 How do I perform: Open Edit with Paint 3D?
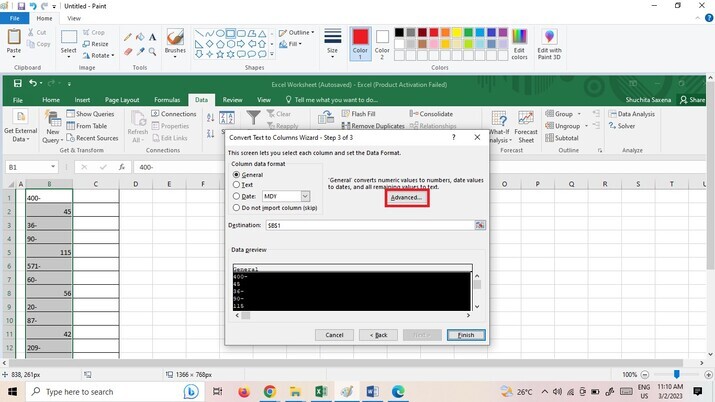pos(549,44)
